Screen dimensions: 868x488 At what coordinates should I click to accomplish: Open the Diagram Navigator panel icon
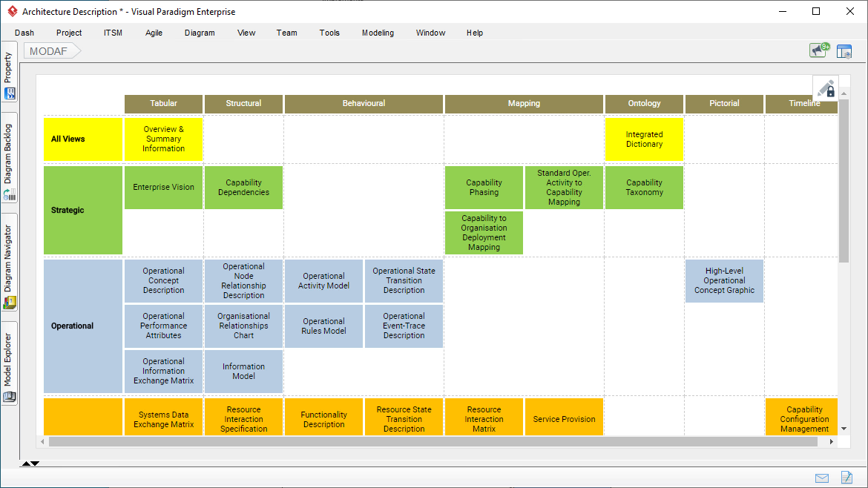tap(10, 302)
